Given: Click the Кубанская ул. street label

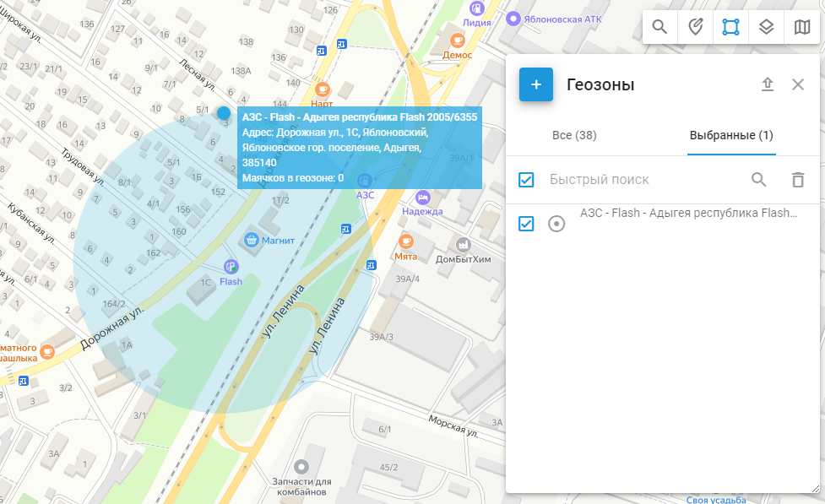Looking at the screenshot, I should pos(31,223).
